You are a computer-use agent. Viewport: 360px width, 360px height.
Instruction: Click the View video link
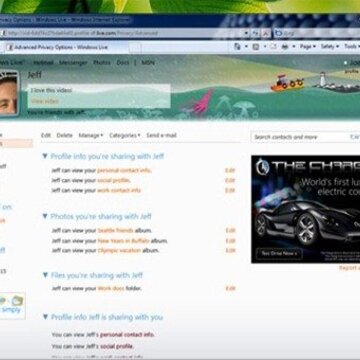pos(45,101)
